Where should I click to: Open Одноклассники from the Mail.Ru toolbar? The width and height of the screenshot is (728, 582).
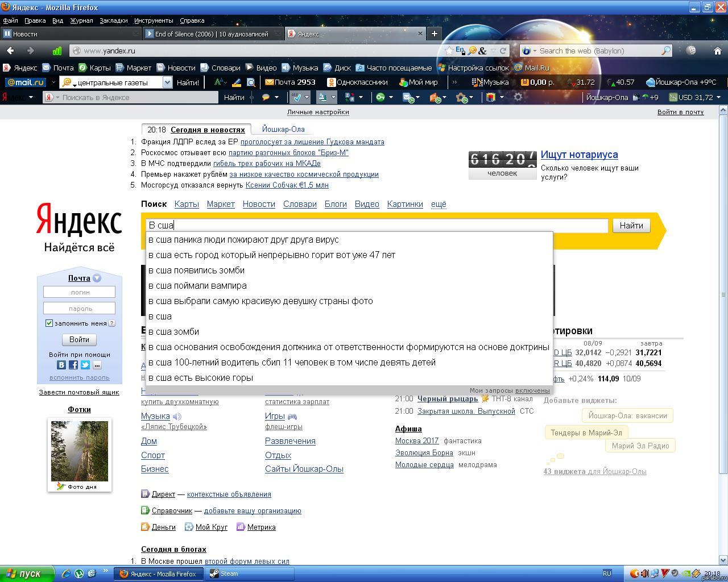click(357, 82)
